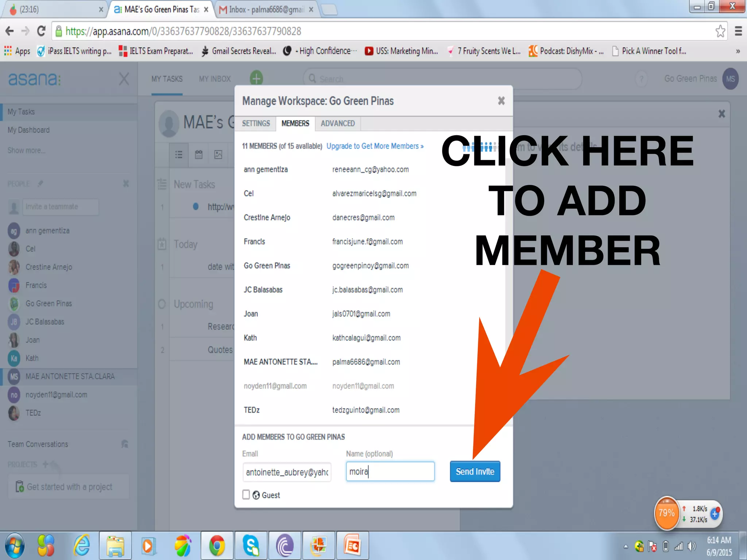
Task: Click the list view icon
Action: pos(179,154)
